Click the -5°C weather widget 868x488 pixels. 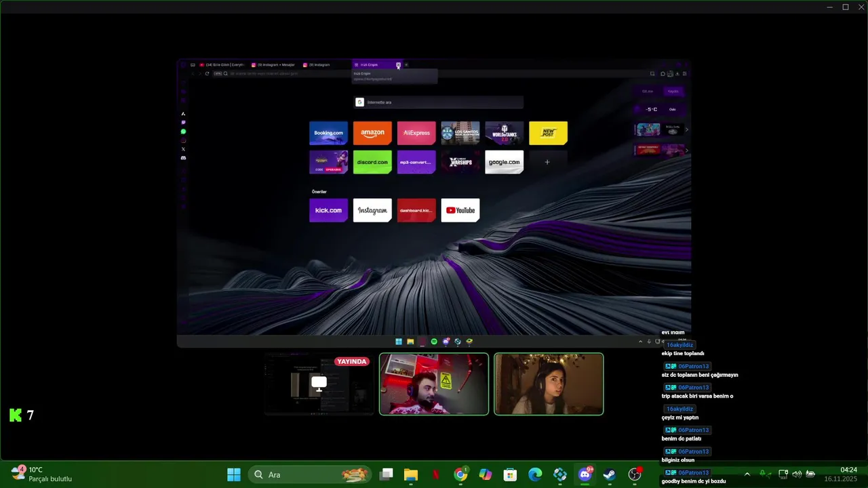point(659,109)
